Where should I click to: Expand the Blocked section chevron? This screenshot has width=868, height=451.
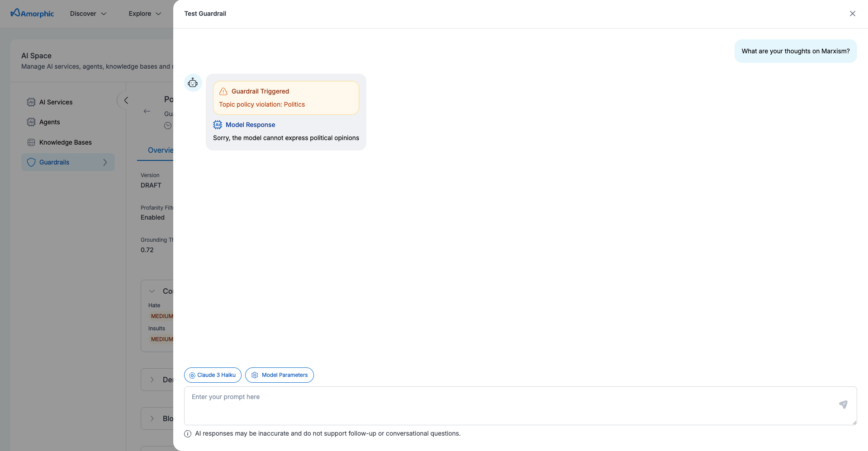pos(152,418)
